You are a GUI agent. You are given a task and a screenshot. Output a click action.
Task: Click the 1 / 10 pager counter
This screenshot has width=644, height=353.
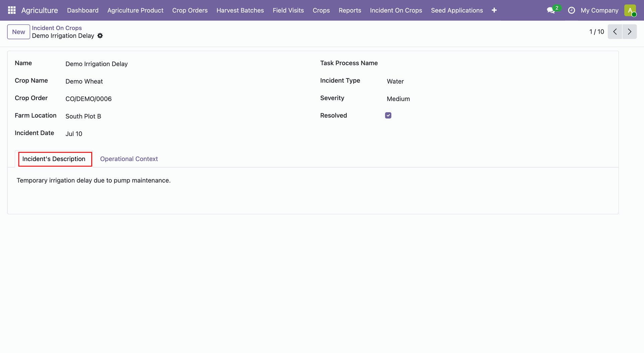point(597,32)
